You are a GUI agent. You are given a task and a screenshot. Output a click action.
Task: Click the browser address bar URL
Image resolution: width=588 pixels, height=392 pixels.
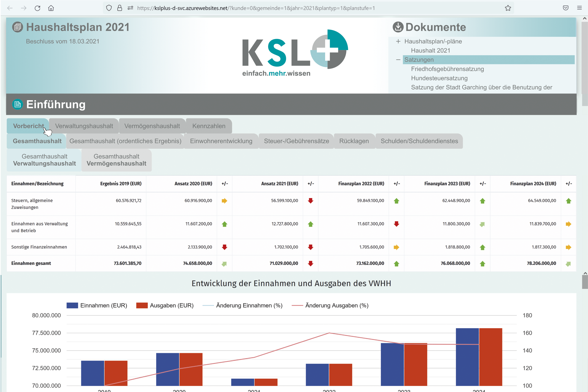(x=256, y=8)
